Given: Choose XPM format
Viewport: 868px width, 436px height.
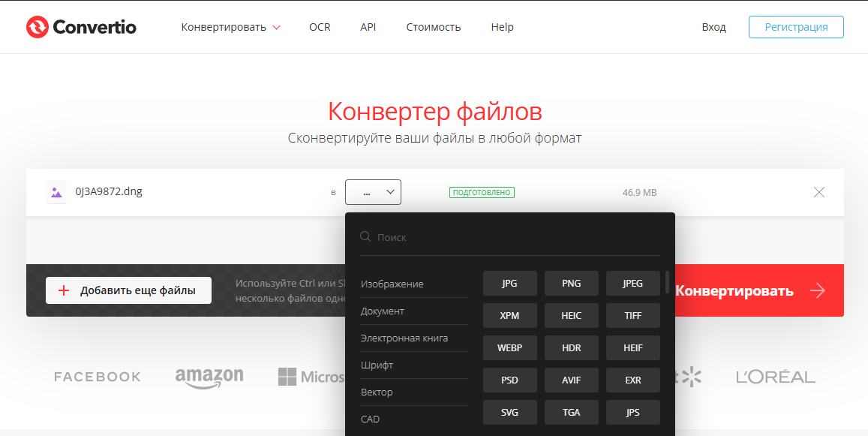Looking at the screenshot, I should 510,316.
